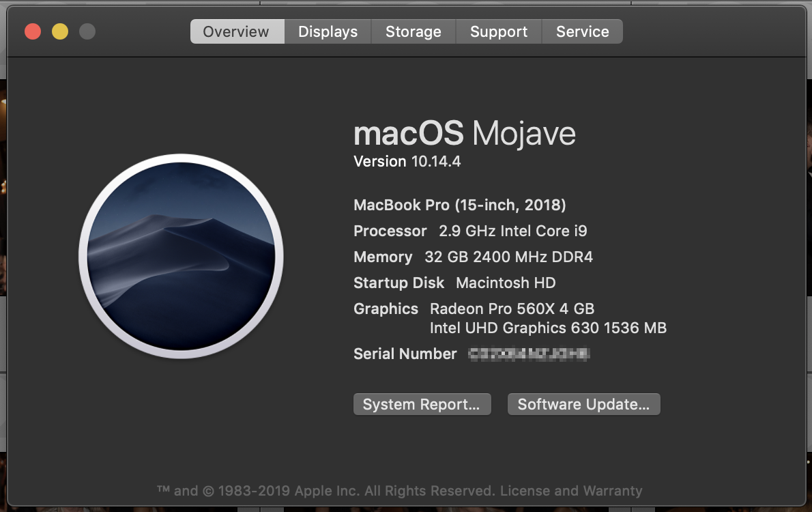
Task: Open the System Report
Action: [422, 404]
